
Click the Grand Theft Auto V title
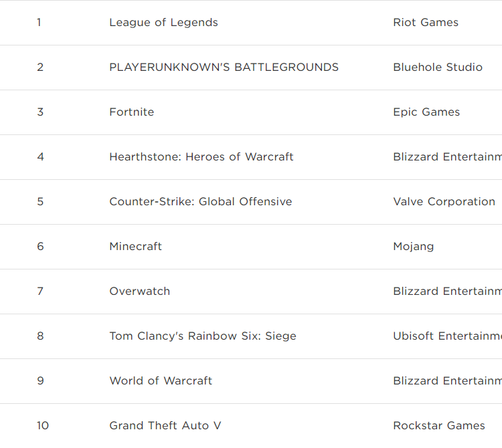pos(165,426)
